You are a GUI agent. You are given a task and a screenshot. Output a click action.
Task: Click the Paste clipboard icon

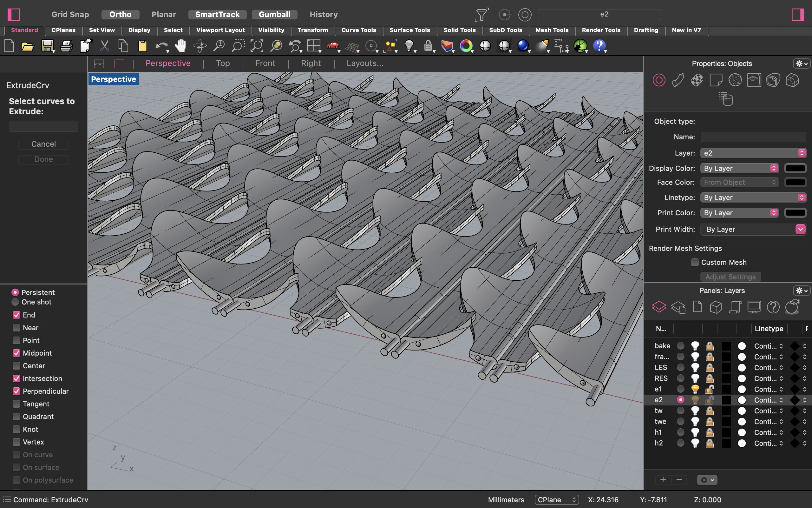(x=143, y=46)
